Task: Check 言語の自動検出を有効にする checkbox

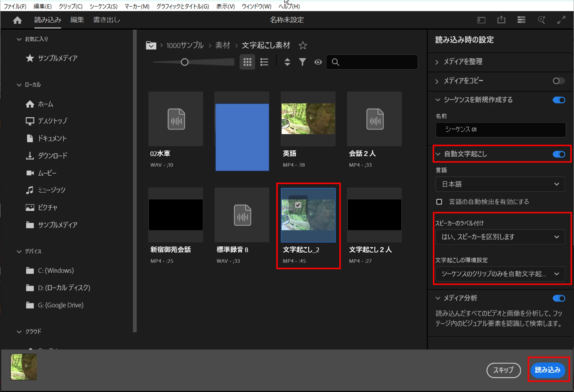Action: [x=439, y=202]
